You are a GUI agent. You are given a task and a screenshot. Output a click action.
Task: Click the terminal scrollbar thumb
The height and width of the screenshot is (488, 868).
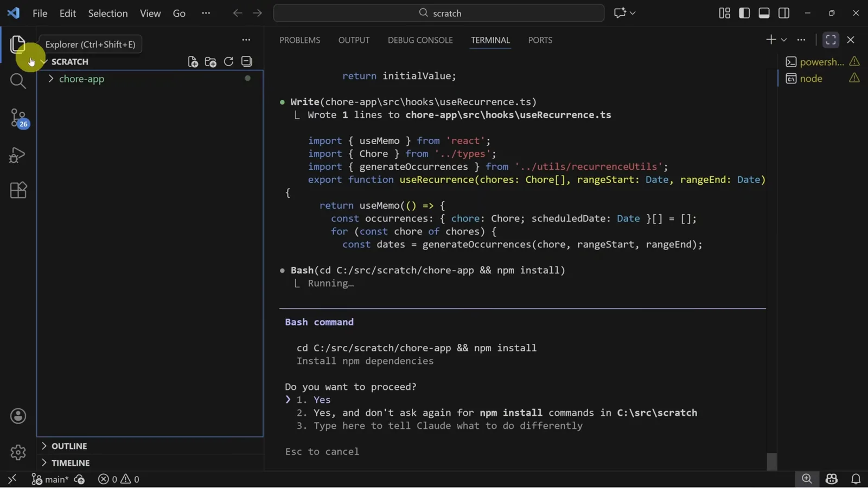772,461
